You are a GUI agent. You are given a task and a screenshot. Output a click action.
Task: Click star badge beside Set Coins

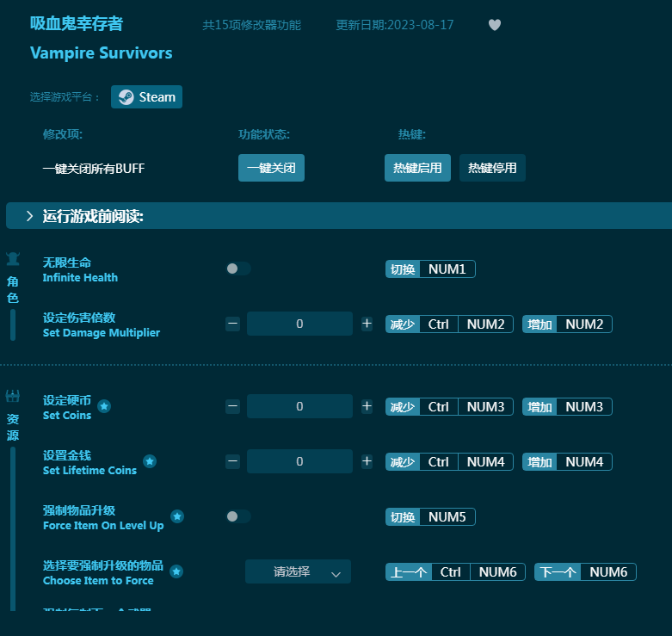click(104, 406)
